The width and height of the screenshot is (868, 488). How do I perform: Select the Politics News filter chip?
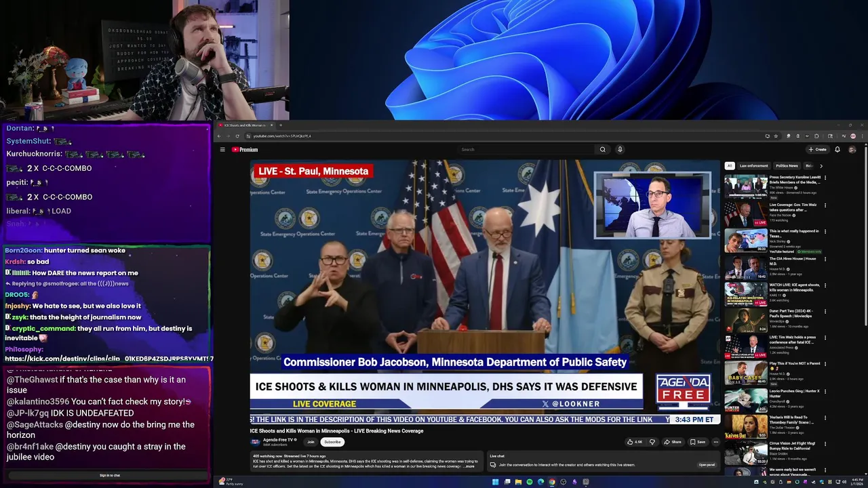[x=787, y=165]
